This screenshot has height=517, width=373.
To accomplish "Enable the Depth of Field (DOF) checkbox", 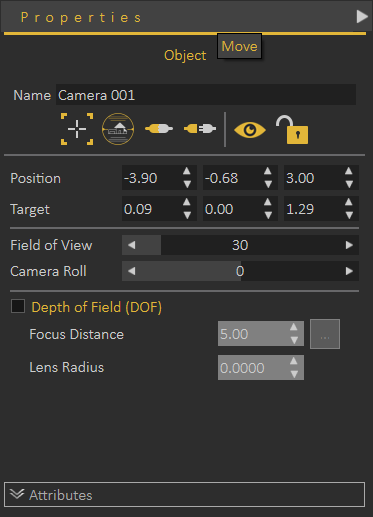I will click(x=18, y=306).
